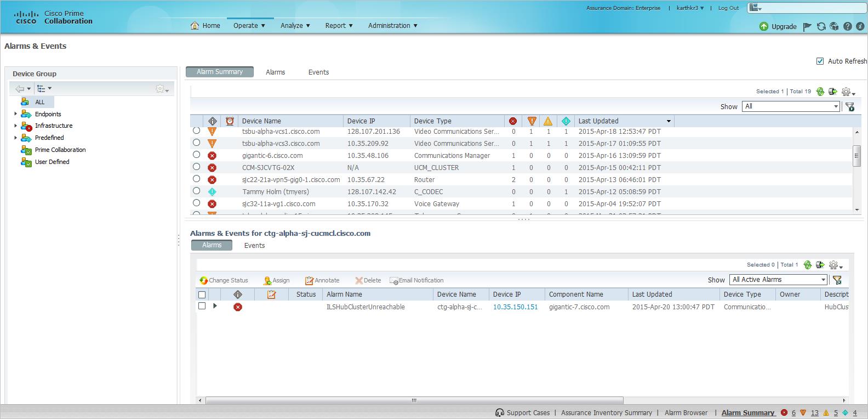This screenshot has height=419, width=868.
Task: Select radio button for sjc22-21a-vpn5-gig0-1.cisco.com
Action: click(x=196, y=179)
